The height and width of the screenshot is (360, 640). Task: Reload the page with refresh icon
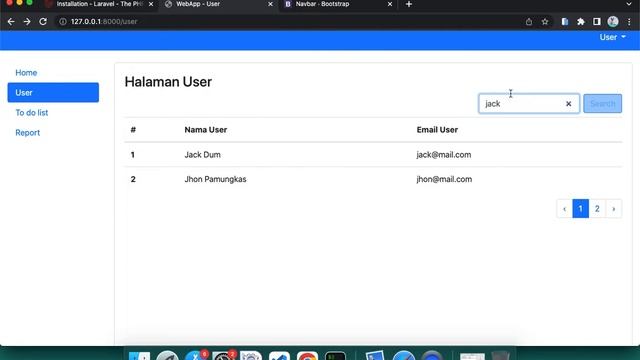[43, 22]
